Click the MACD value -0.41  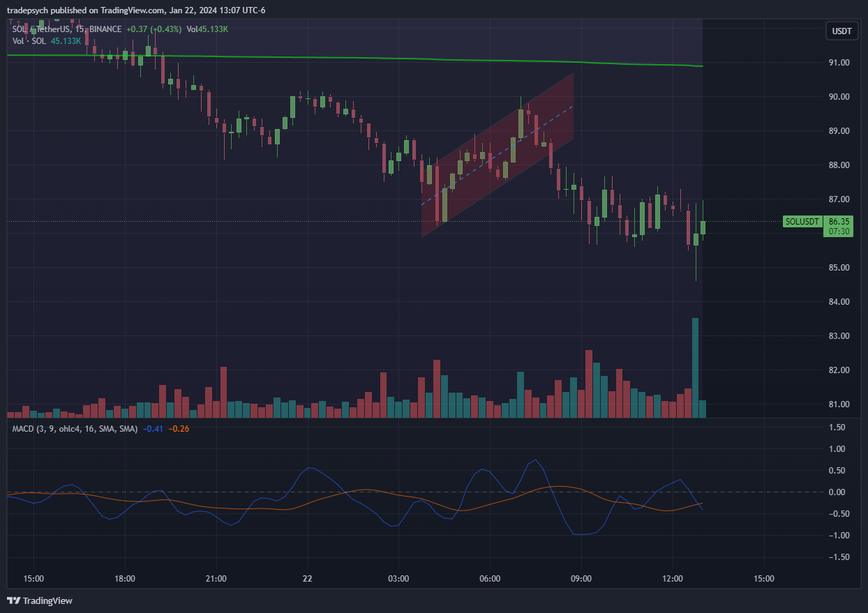(153, 428)
